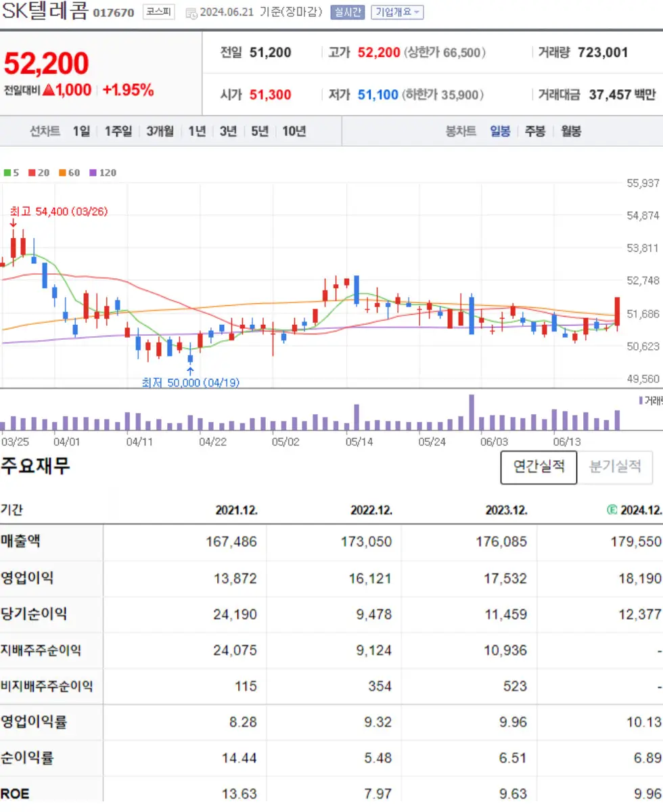
Task: Click the calendar icon beside 2024.06.21
Action: coord(191,13)
